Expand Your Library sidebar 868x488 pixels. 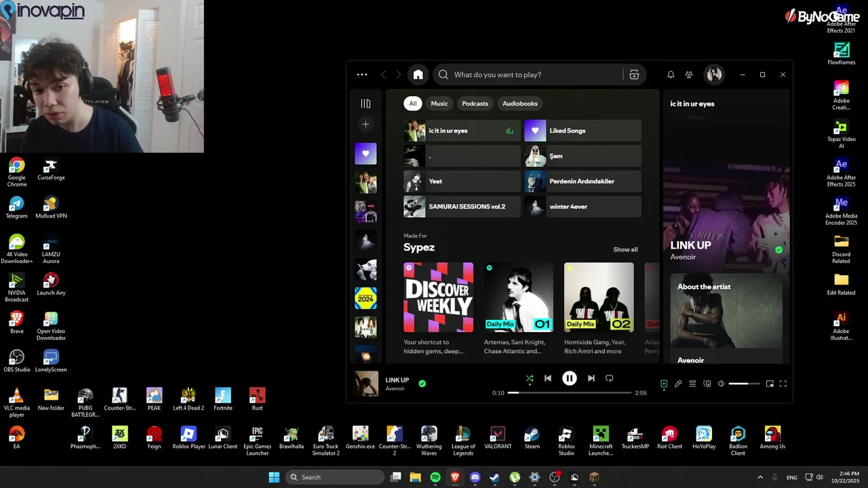click(x=366, y=104)
